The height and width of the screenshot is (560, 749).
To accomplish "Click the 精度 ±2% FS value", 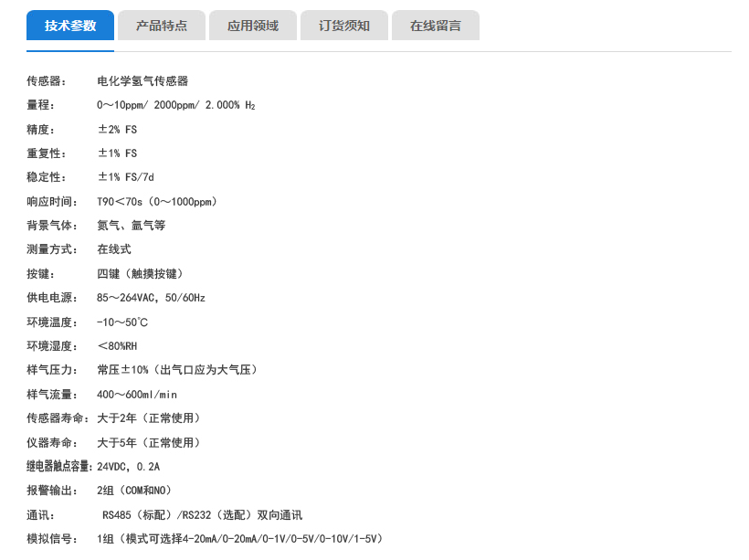I will (118, 129).
